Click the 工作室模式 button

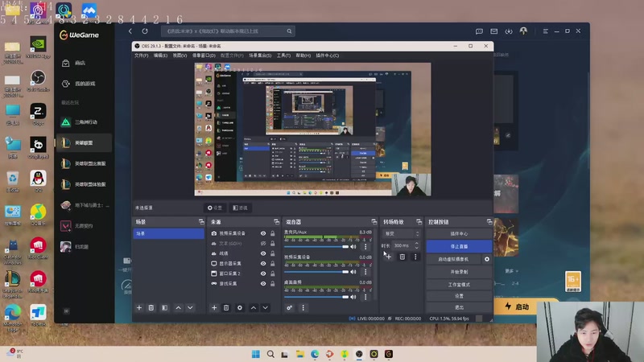click(x=459, y=285)
